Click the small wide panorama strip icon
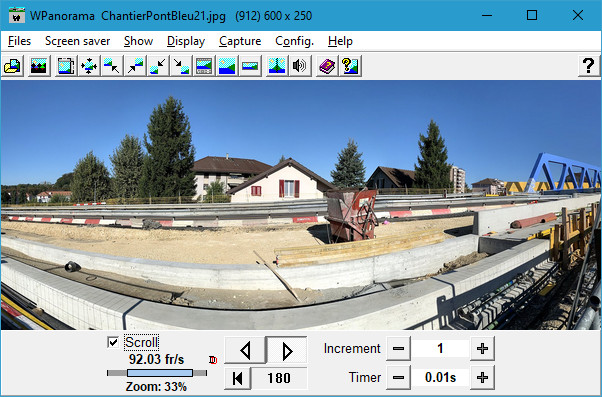This screenshot has width=602, height=397. pyautogui.click(x=250, y=66)
